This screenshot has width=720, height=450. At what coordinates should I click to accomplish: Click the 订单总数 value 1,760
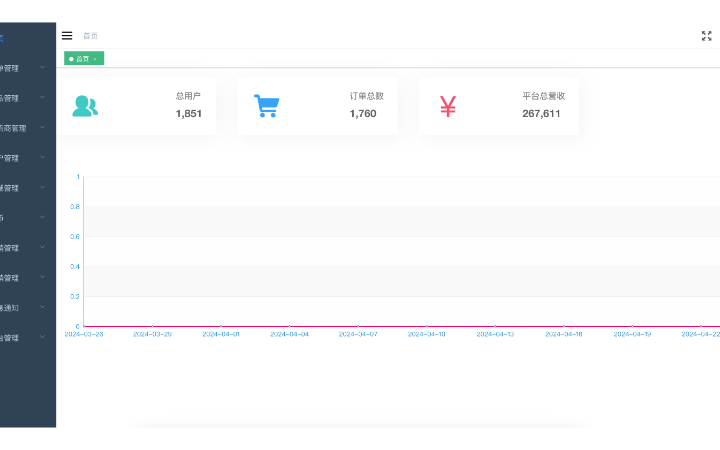point(362,114)
